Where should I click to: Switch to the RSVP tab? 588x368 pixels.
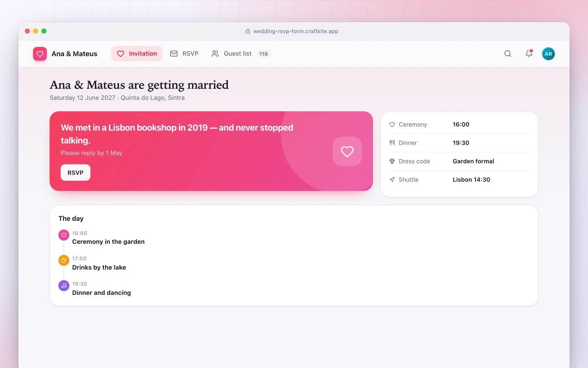pos(184,54)
